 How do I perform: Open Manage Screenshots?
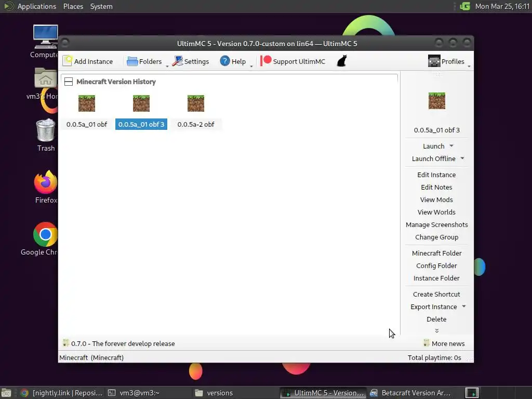[x=436, y=224]
